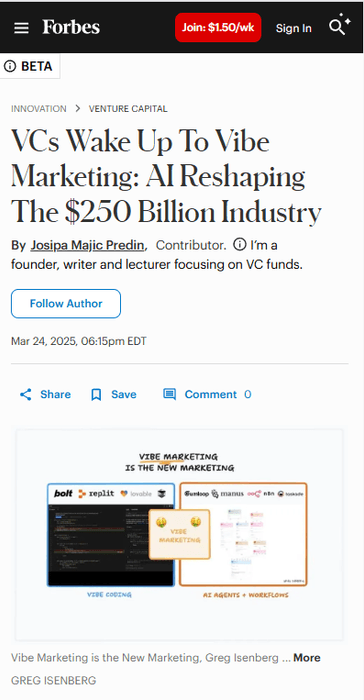Screen dimensions: 364x700
Task: Click the Join: $1.50/wk button
Action: tap(218, 27)
